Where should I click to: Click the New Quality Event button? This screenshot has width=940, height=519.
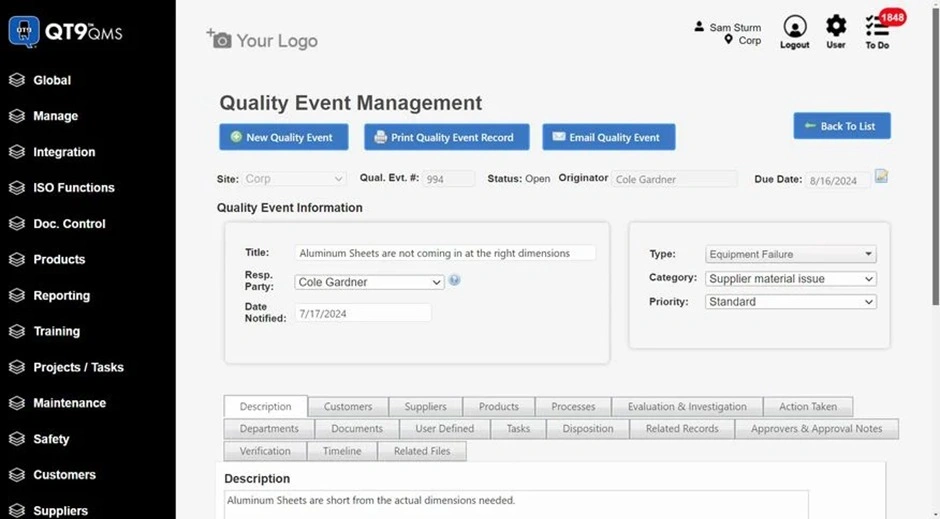click(284, 137)
